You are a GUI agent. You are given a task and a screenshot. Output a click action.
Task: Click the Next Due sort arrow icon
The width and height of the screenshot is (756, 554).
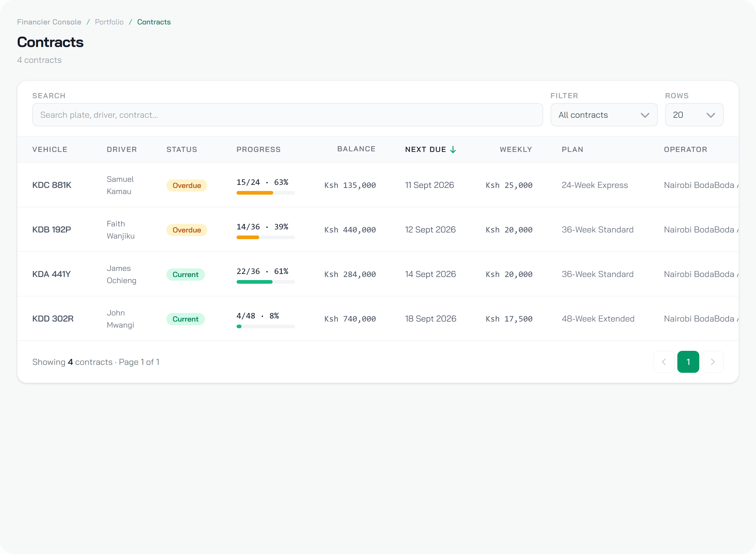pos(453,149)
